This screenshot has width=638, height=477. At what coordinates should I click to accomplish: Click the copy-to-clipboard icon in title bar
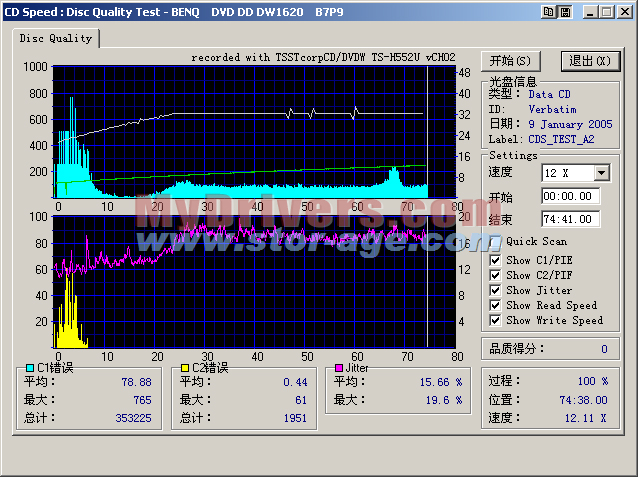[548, 11]
